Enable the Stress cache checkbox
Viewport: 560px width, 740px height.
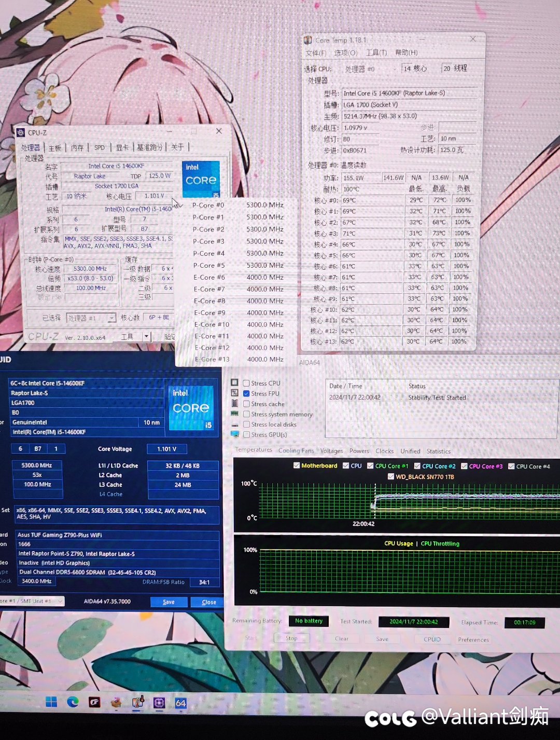tap(246, 404)
